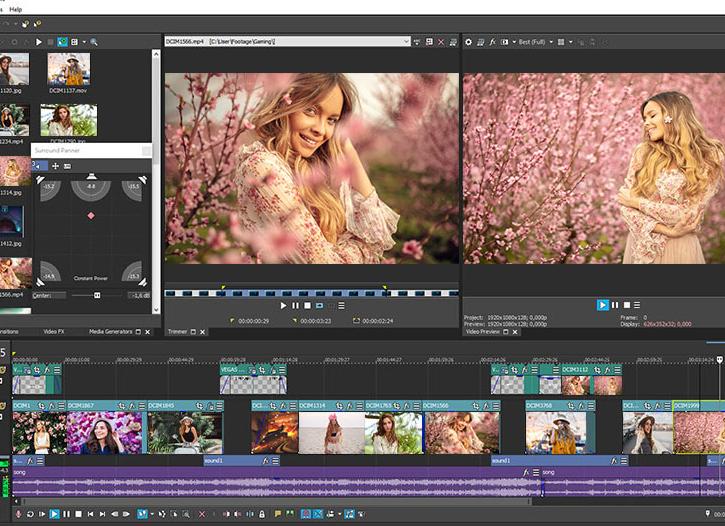Click the pink pan point in Surround Panner
The image size is (725, 526).
click(91, 216)
